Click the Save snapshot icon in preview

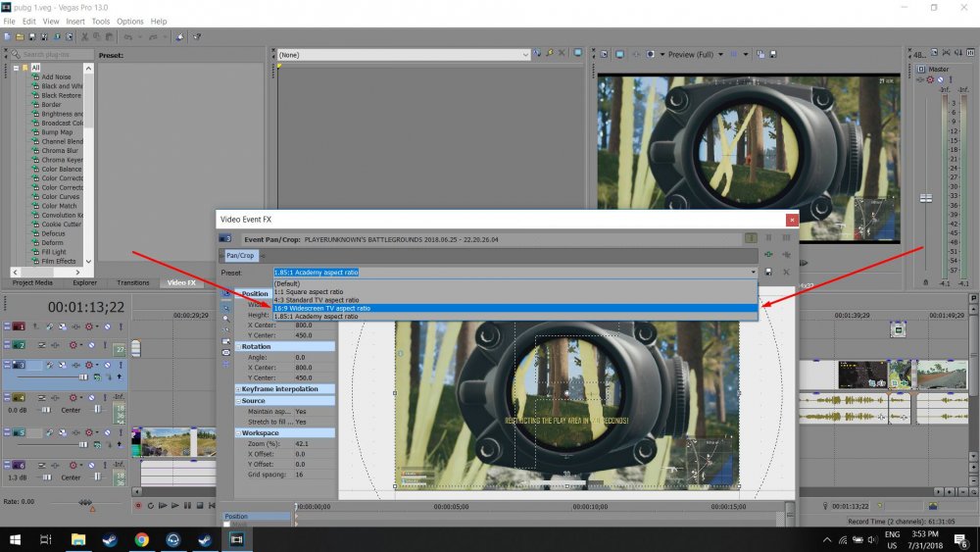point(773,54)
